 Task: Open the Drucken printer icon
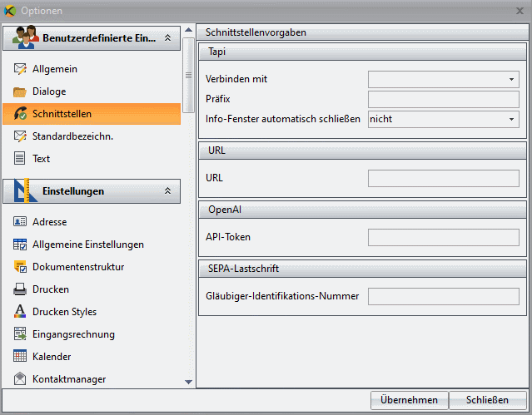click(20, 289)
